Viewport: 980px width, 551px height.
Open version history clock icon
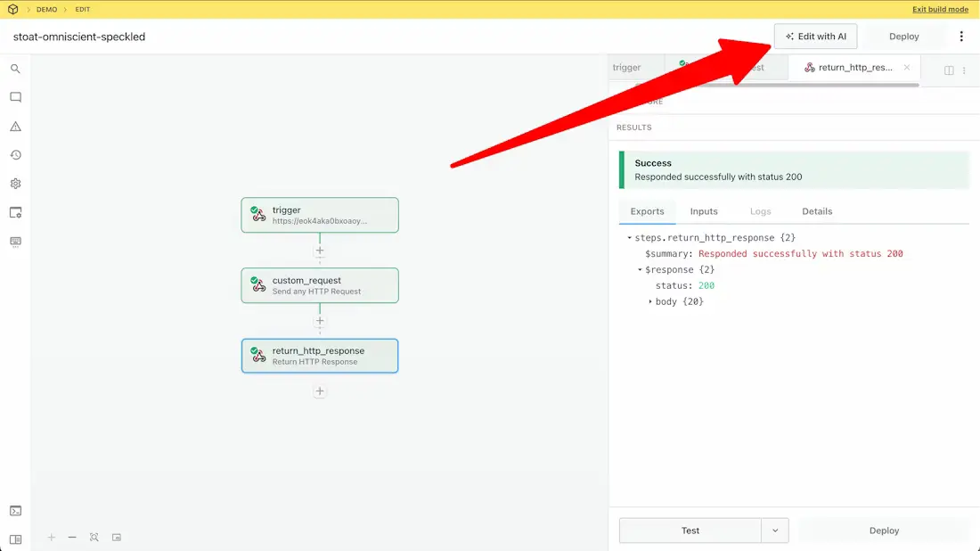(x=15, y=154)
